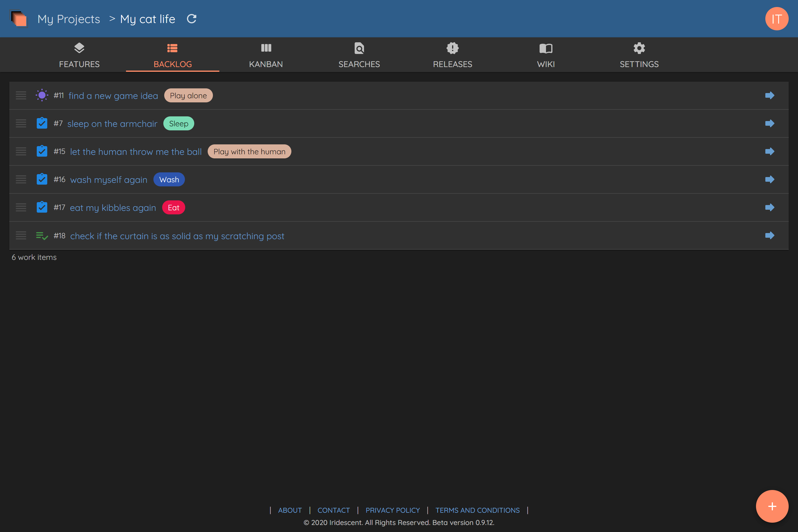Screen dimensions: 798x532
Task: Click the arrow on find a new game idea row
Action: point(769,95)
